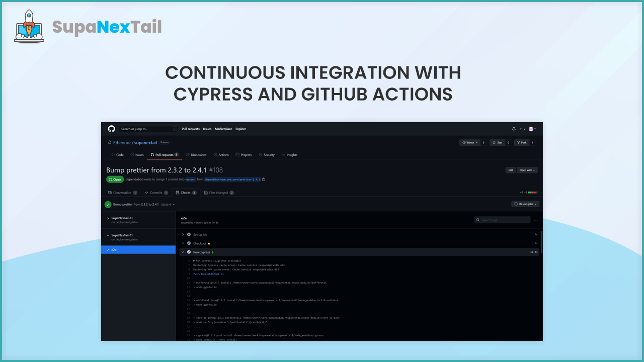Screen dimensions: 644x362
Task: Expand the 'Set up job' step
Action: 359,234
